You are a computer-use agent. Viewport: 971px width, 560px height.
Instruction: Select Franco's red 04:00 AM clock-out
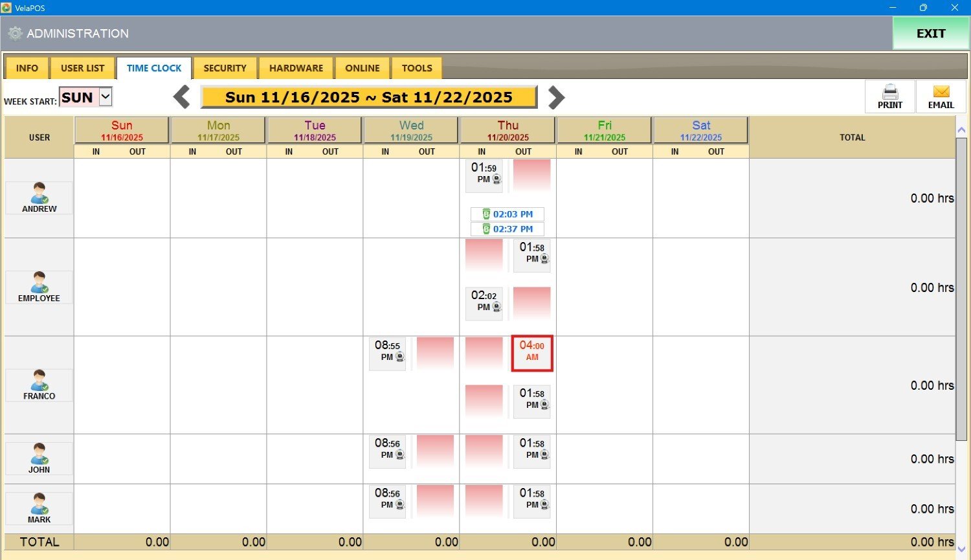532,353
